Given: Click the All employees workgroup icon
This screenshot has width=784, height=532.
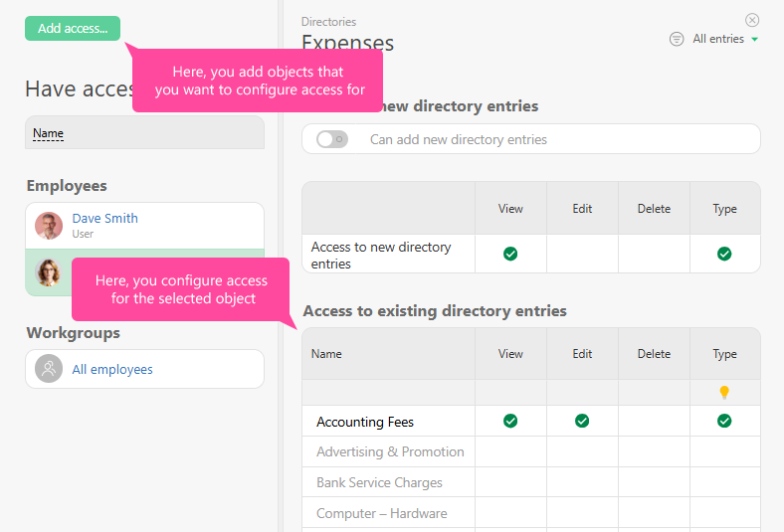Looking at the screenshot, I should pyautogui.click(x=49, y=369).
